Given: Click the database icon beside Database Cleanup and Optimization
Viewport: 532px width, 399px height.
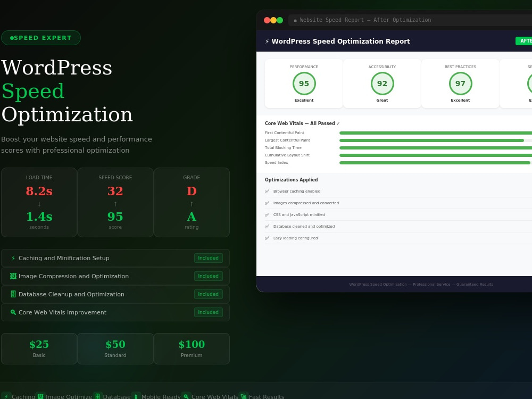Looking at the screenshot, I should point(13,294).
